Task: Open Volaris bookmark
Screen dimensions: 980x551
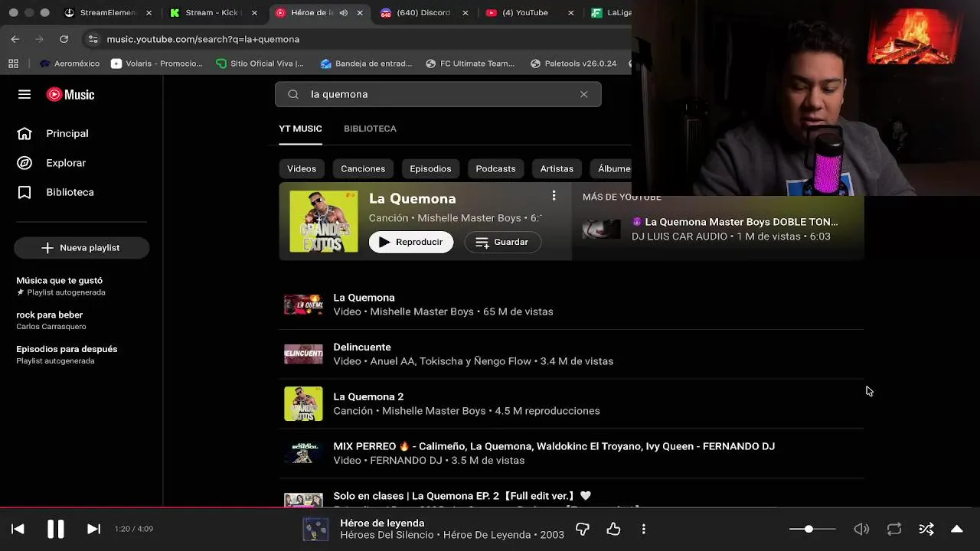Action: pyautogui.click(x=157, y=64)
